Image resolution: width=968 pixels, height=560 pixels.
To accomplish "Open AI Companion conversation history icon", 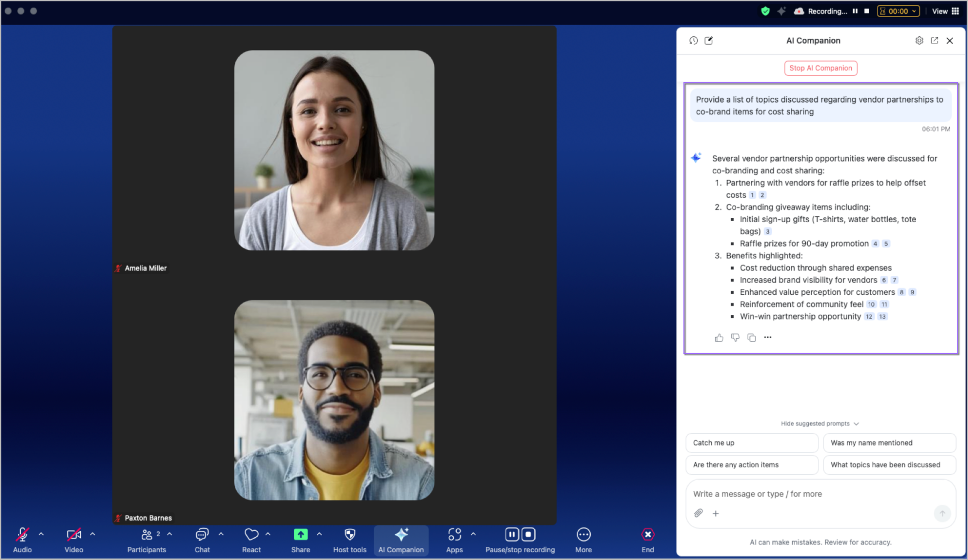I will (x=693, y=41).
